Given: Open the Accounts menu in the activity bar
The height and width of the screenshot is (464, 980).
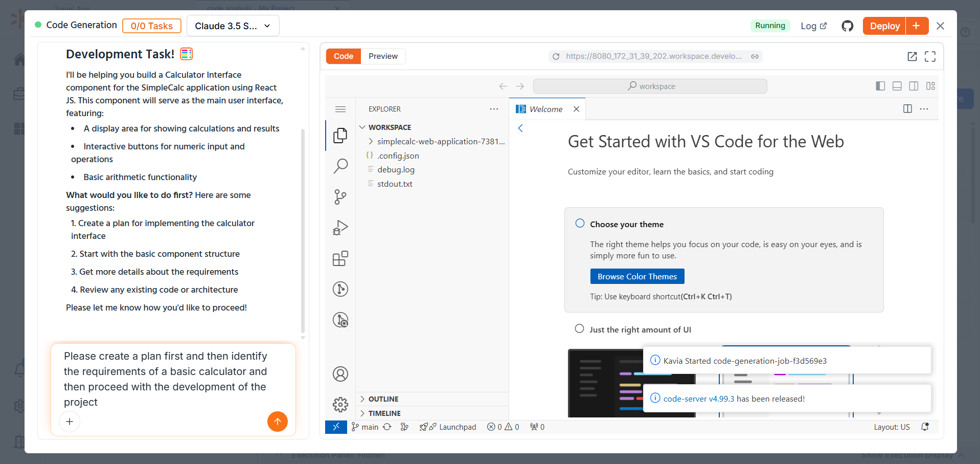Looking at the screenshot, I should click(x=340, y=374).
